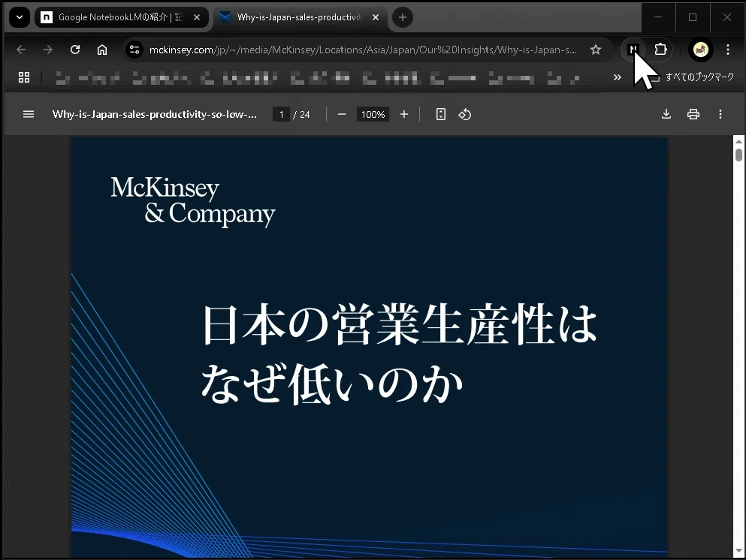Screen dimensions: 746x560
Task: Click the vertical scrollbar thumb
Action: (738, 155)
